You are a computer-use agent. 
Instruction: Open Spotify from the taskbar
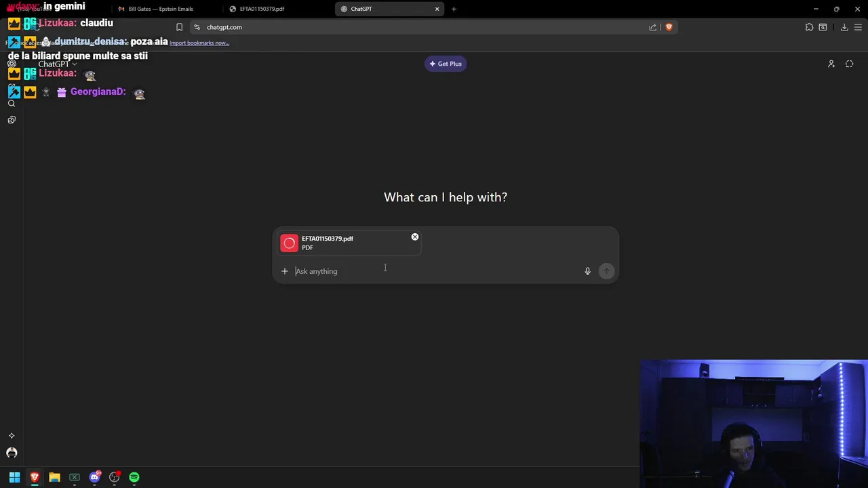(134, 477)
